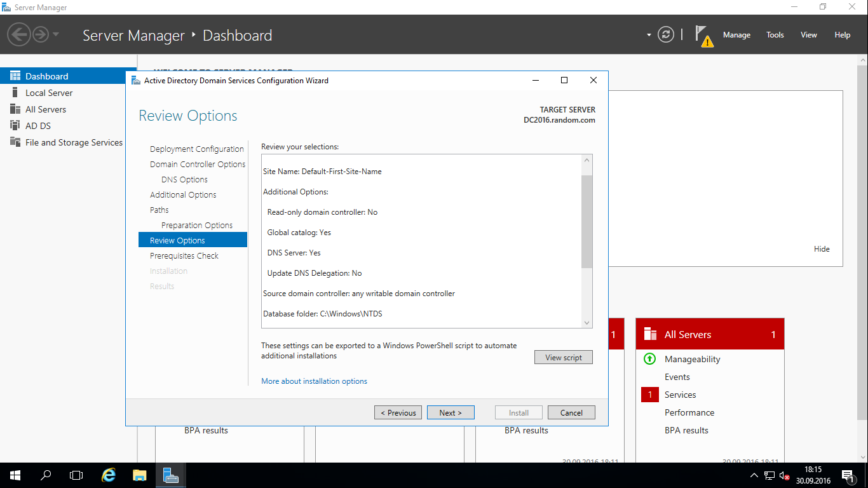Go to Paths wizard step
The width and height of the screenshot is (868, 488).
(x=159, y=210)
